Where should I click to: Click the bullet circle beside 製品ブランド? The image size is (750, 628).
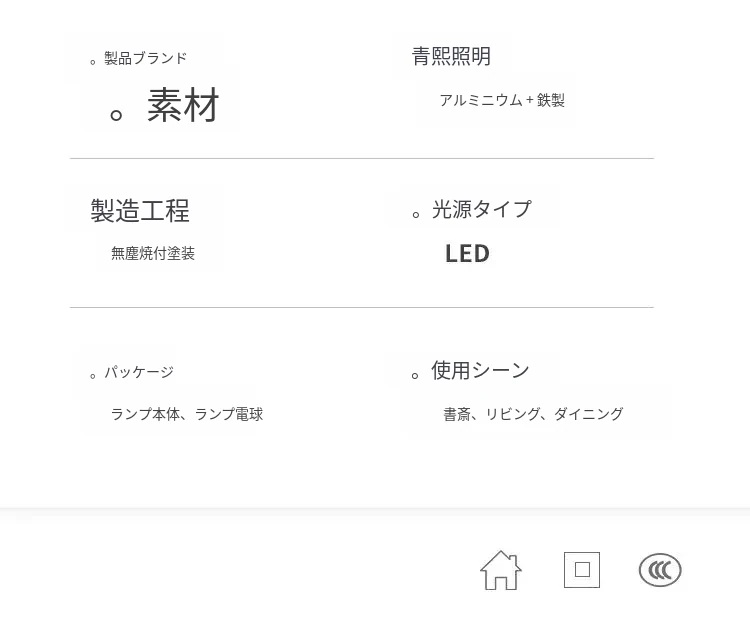tap(94, 62)
